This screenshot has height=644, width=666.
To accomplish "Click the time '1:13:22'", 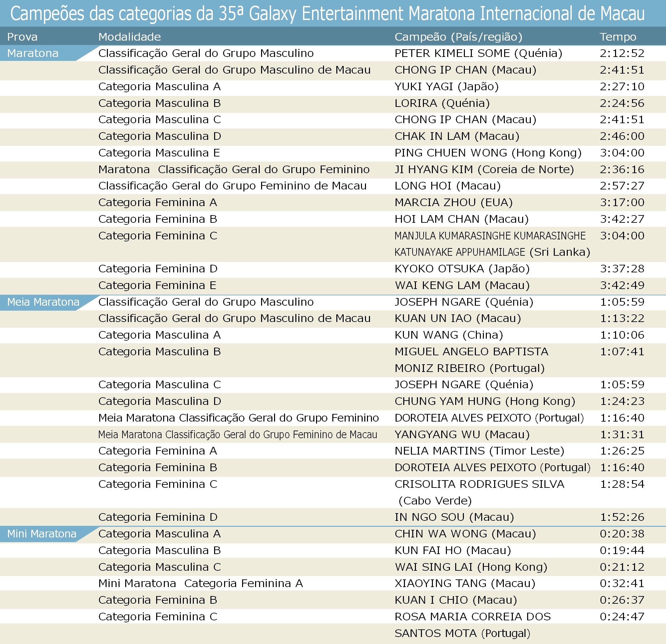I will coord(622,318).
